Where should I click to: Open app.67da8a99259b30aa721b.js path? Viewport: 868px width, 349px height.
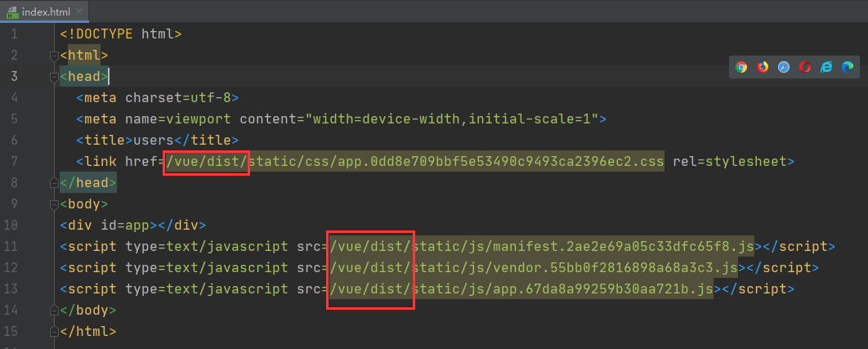tap(521, 289)
